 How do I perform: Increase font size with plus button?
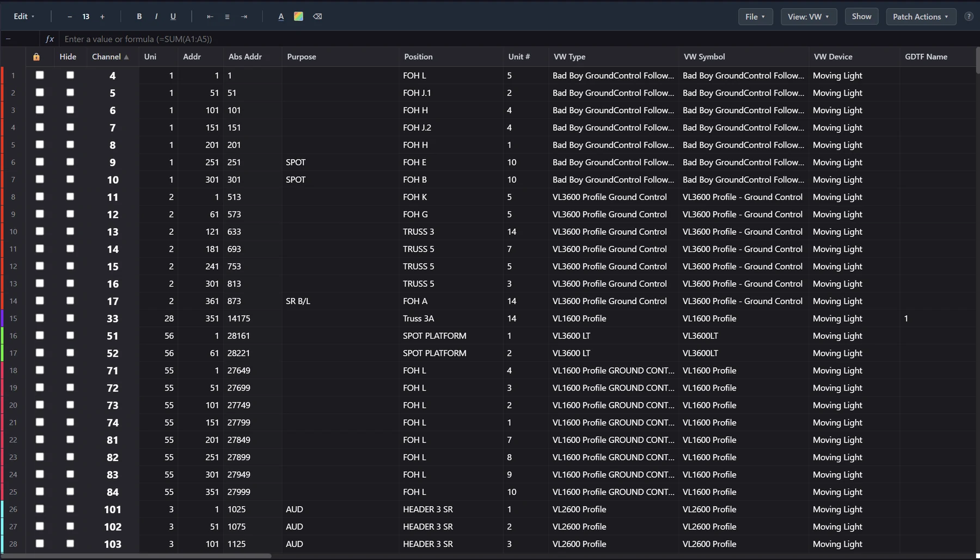(x=102, y=16)
